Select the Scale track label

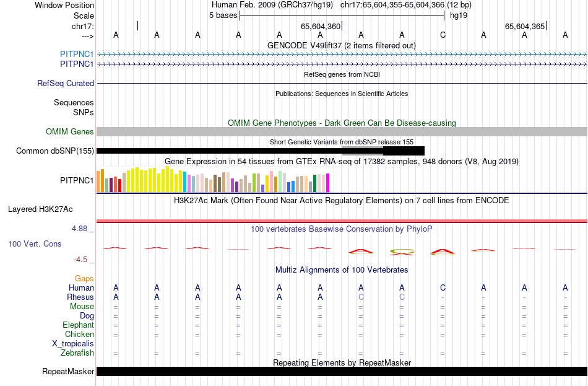pyautogui.click(x=84, y=15)
